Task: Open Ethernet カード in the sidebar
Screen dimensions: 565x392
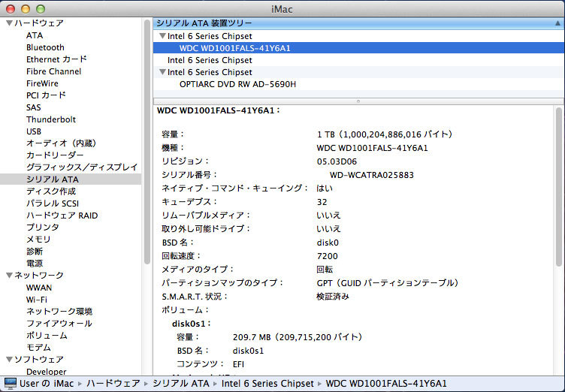Action: 56,59
